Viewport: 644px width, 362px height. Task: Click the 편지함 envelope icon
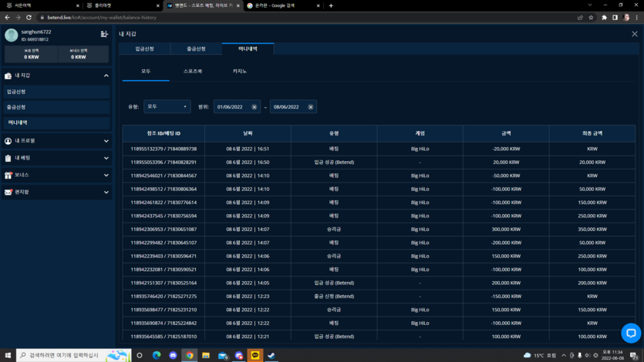(x=8, y=193)
